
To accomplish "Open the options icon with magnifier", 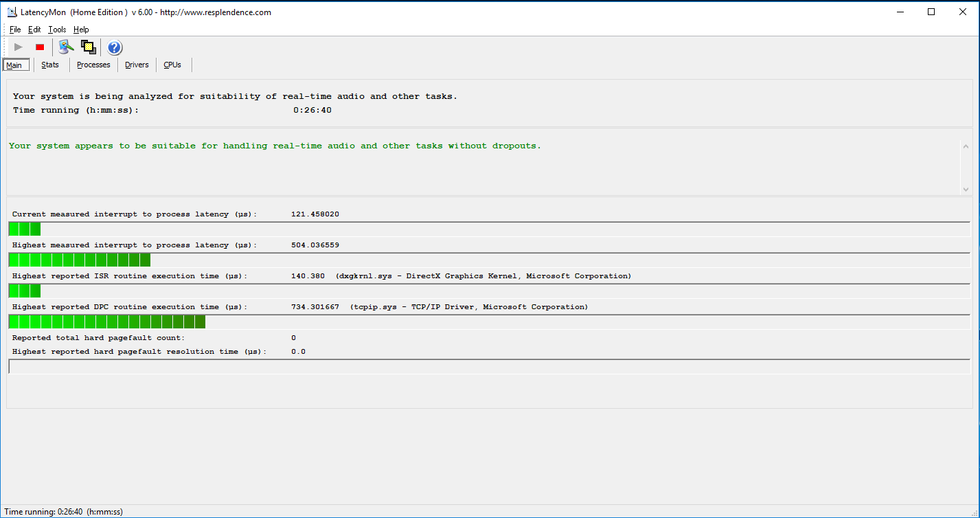I will pyautogui.click(x=66, y=47).
